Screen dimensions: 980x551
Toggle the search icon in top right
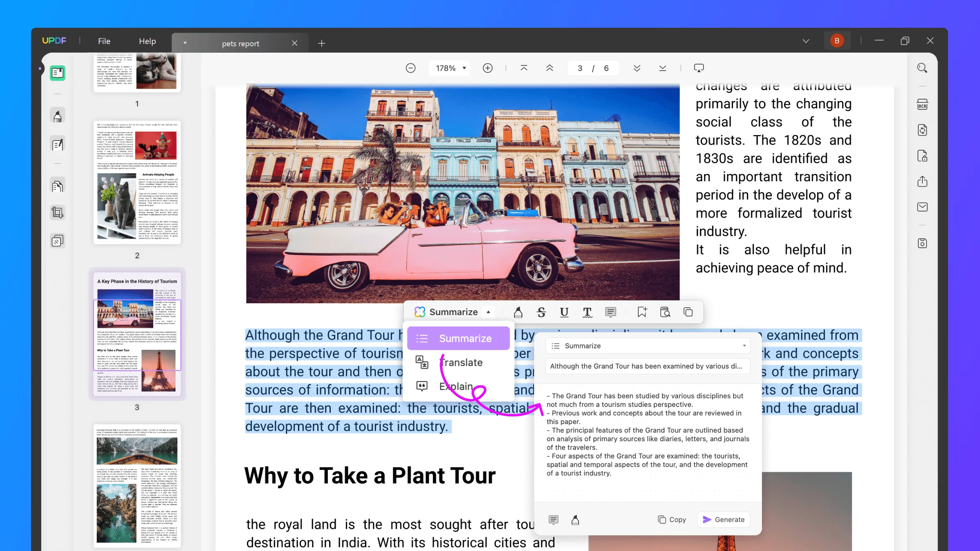tap(923, 68)
